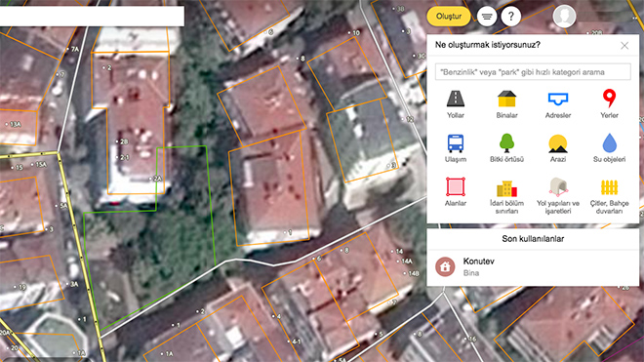644x362 pixels.
Task: Select the Bitki örtüsü tree icon
Action: (x=506, y=143)
